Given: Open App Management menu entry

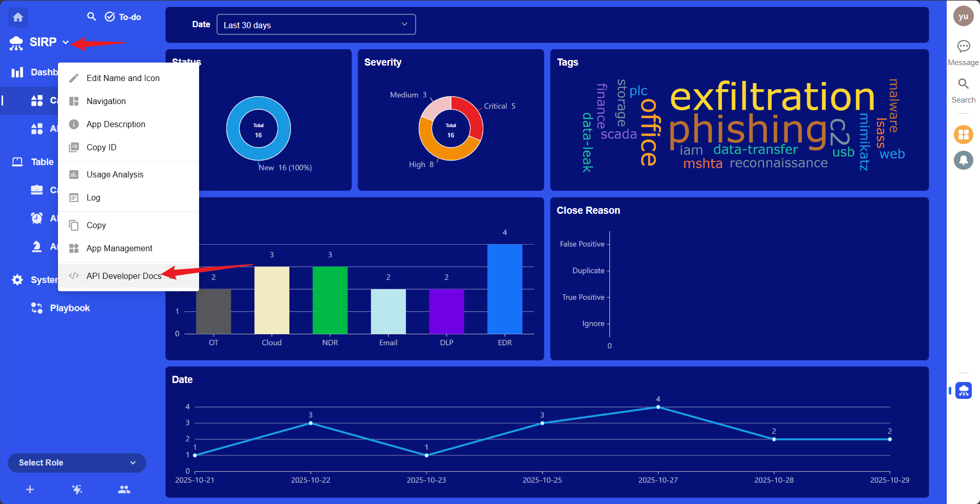Looking at the screenshot, I should 119,248.
